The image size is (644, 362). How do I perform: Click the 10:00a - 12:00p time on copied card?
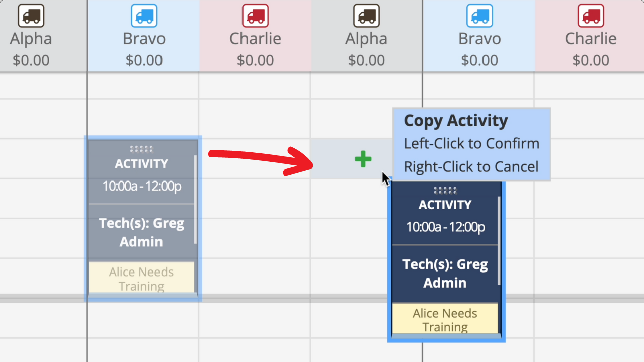click(445, 227)
